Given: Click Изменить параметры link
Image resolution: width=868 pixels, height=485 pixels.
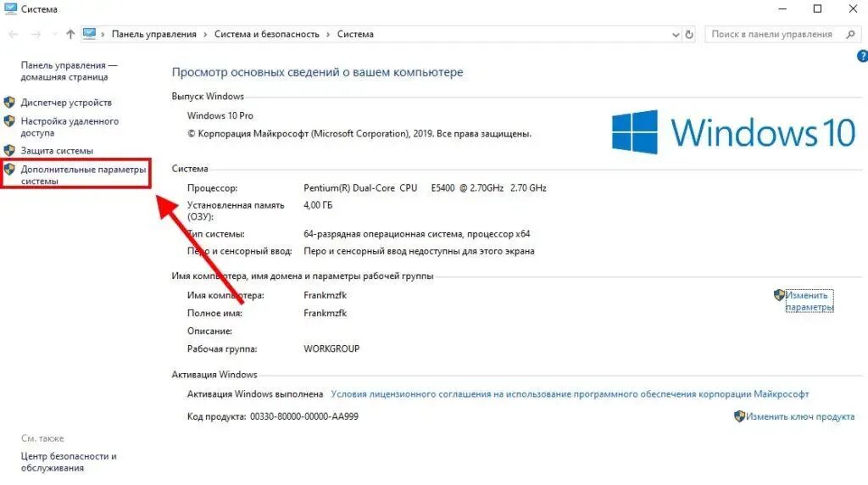Looking at the screenshot, I should pos(810,301).
